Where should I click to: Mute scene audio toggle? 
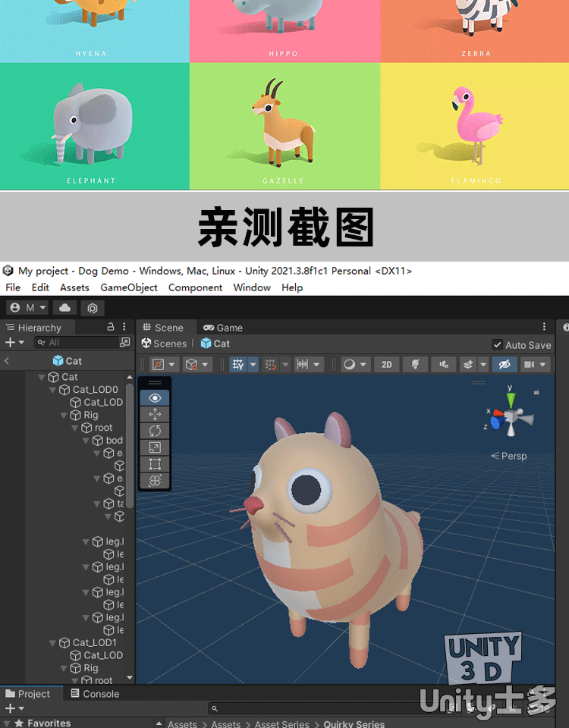point(443,365)
